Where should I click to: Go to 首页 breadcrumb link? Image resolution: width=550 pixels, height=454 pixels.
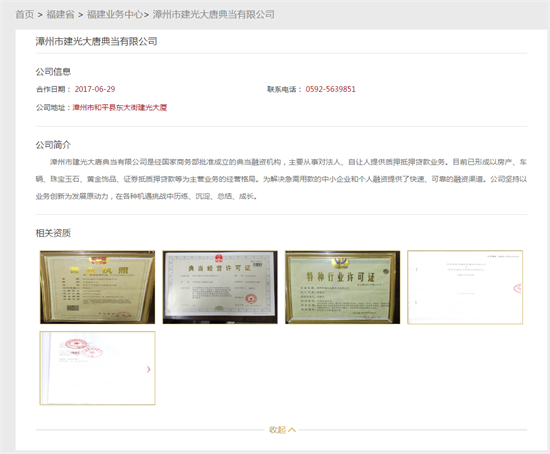25,14
